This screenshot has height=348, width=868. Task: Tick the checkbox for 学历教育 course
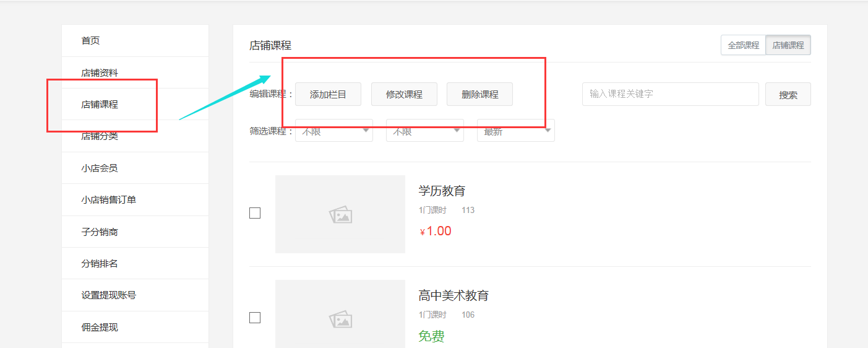(x=255, y=213)
